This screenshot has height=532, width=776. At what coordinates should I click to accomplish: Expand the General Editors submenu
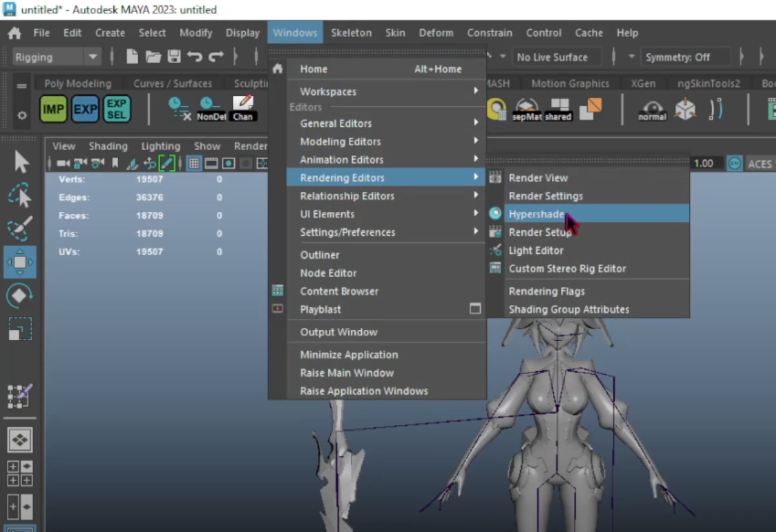coord(386,123)
